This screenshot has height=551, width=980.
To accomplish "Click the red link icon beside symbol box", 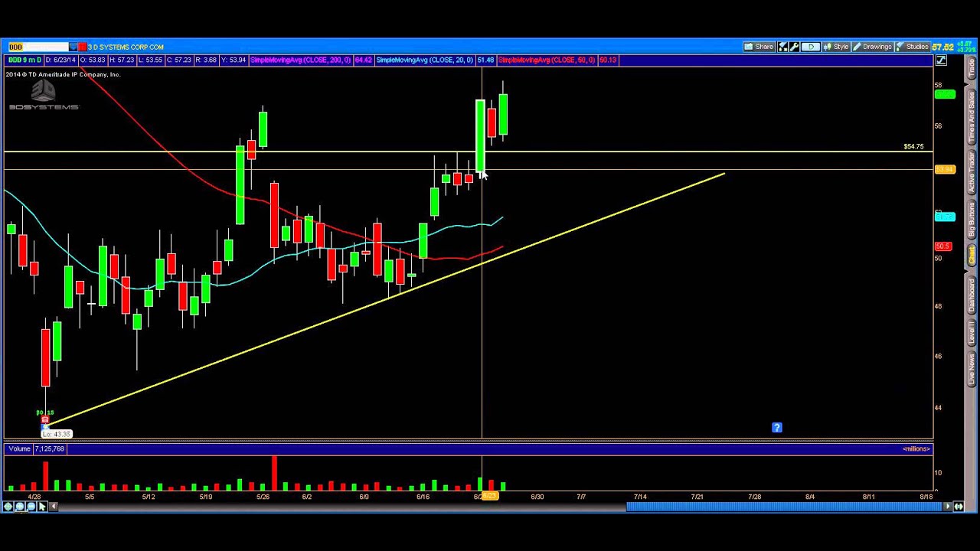I will [x=82, y=47].
